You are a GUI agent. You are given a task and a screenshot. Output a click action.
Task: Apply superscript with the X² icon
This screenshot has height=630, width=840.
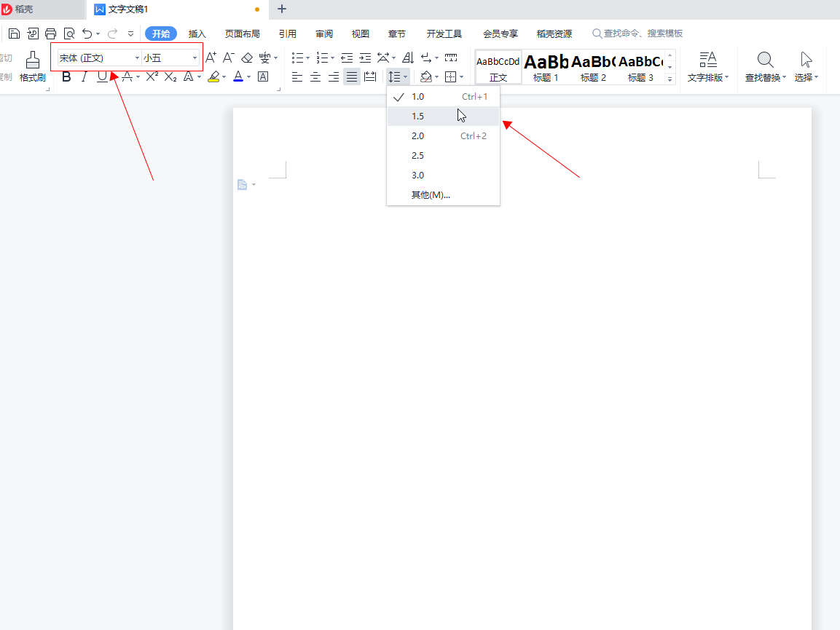[x=152, y=76]
